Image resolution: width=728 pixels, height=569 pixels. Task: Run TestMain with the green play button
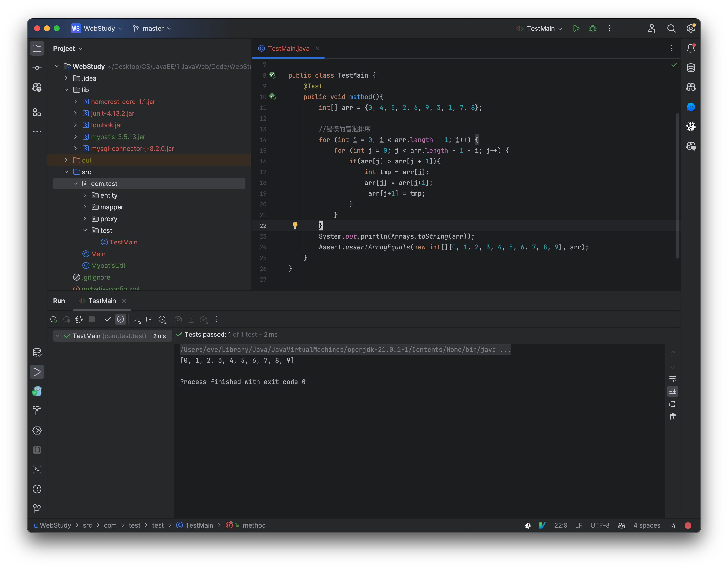pos(576,28)
